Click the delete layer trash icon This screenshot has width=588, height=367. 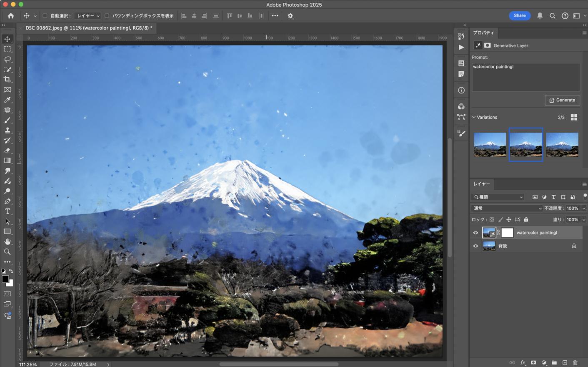(575, 363)
